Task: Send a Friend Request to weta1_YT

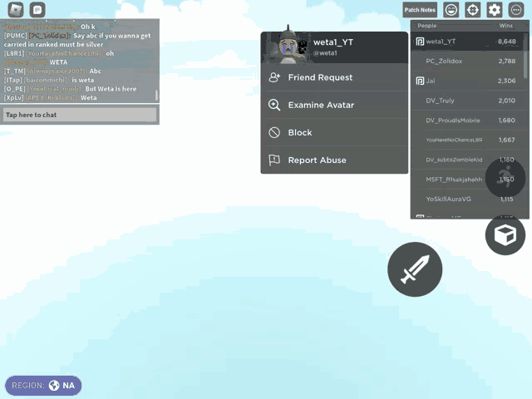Action: (x=334, y=77)
